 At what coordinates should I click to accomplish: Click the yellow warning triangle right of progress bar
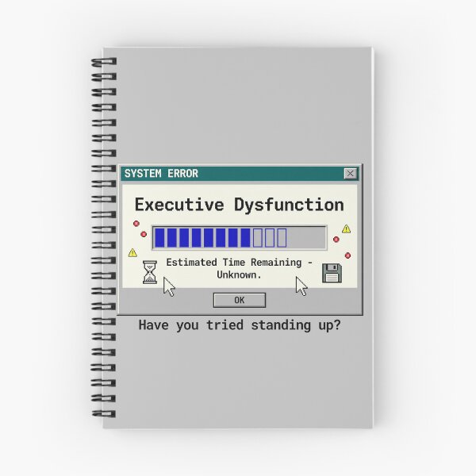tap(346, 229)
